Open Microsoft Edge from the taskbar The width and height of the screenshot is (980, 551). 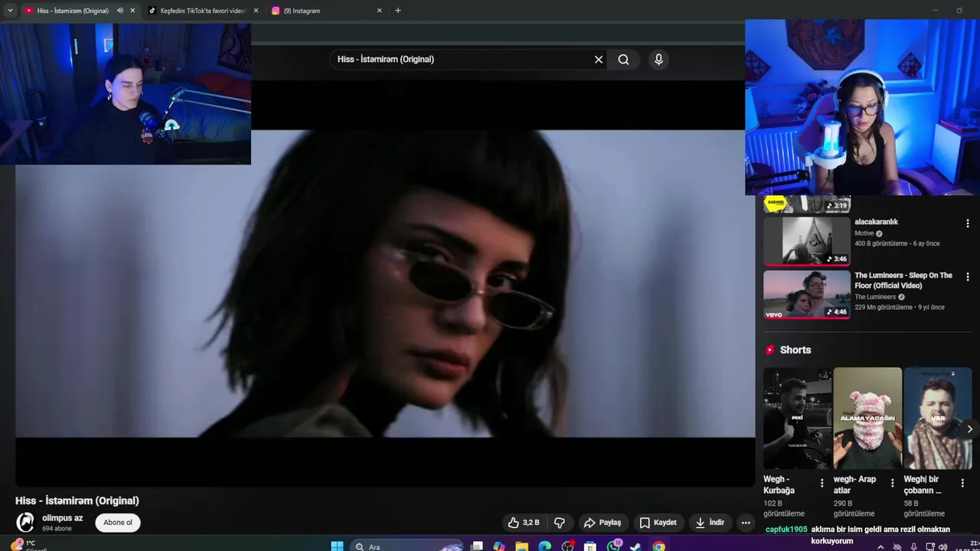[544, 546]
